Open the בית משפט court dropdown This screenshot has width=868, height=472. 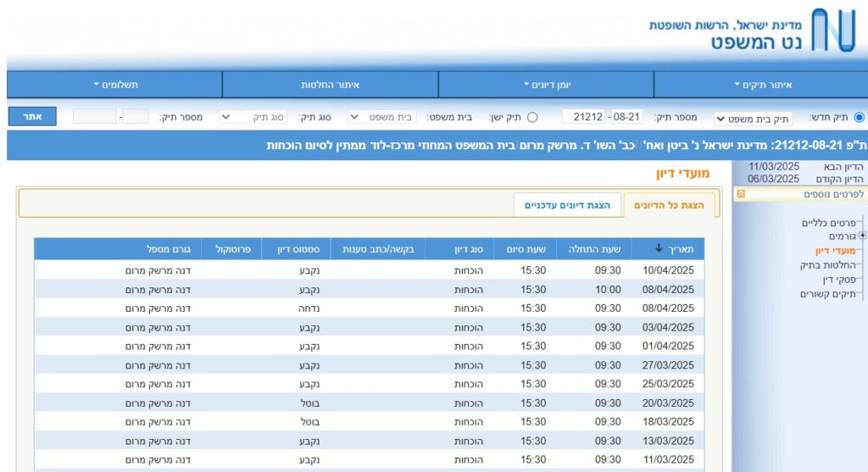click(x=382, y=117)
